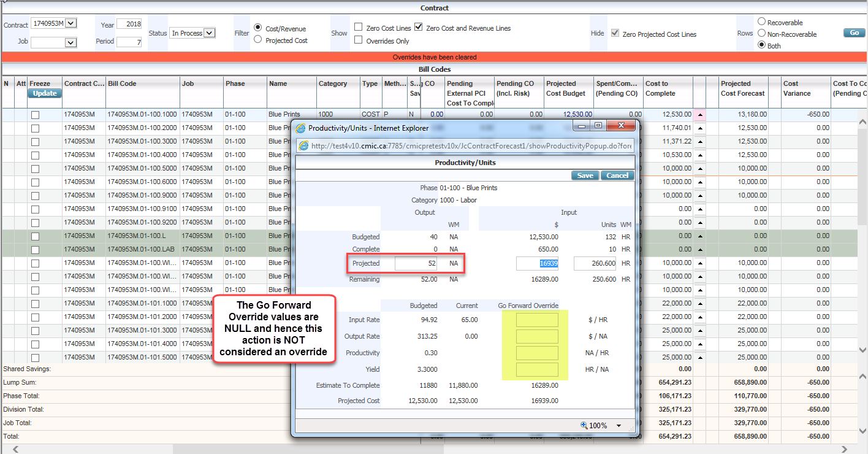The height and width of the screenshot is (454, 868).
Task: Click the Update button under Freeze
Action: click(x=45, y=93)
